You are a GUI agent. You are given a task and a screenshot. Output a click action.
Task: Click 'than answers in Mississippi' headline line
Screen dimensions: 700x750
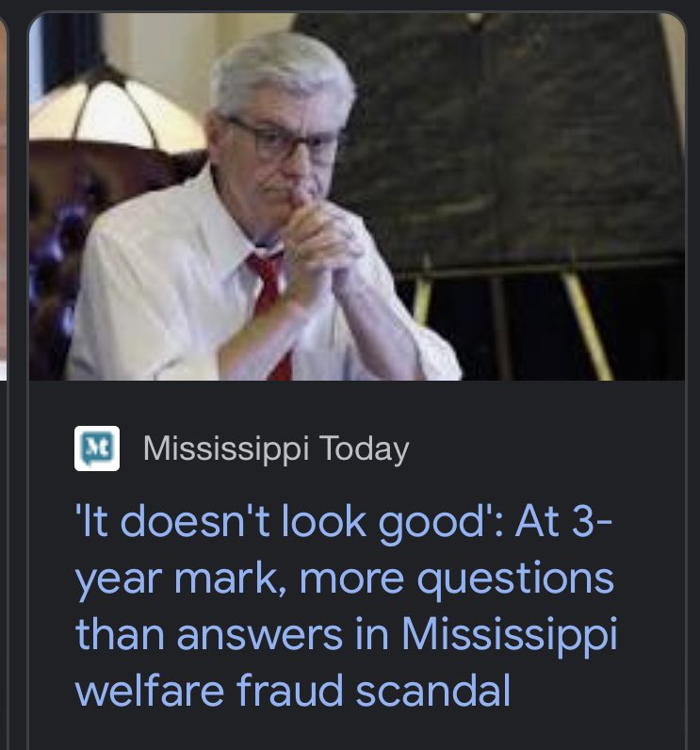pyautogui.click(x=346, y=635)
